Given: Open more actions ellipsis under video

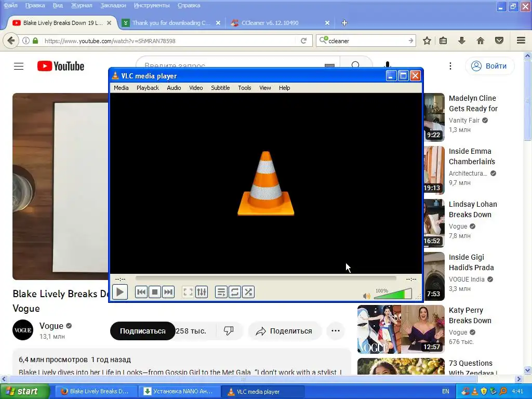Looking at the screenshot, I should pos(336,331).
